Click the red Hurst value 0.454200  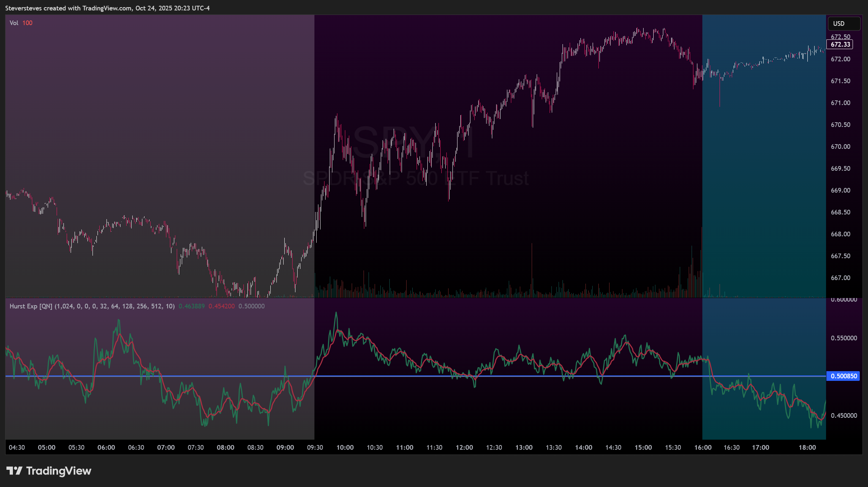[x=222, y=306]
